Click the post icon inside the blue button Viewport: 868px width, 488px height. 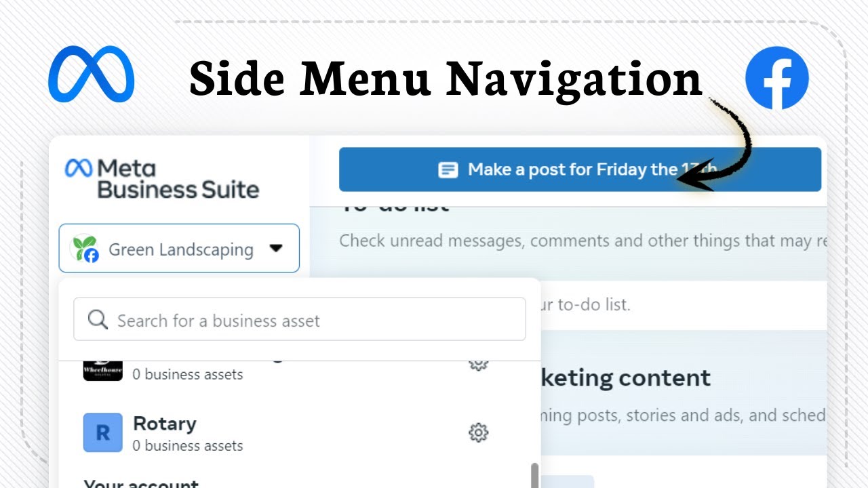[448, 169]
